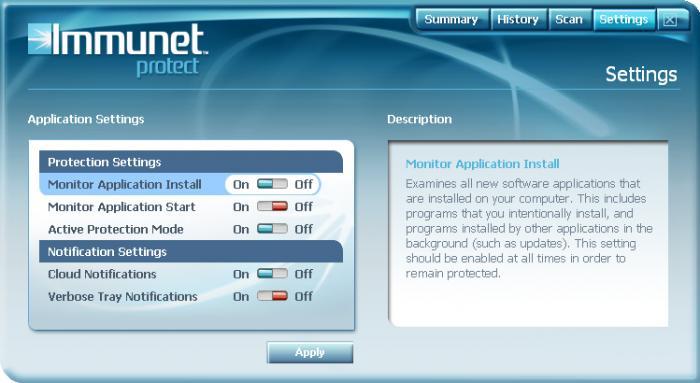Viewport: 700px width, 383px height.
Task: Select the Settings tab
Action: point(624,20)
